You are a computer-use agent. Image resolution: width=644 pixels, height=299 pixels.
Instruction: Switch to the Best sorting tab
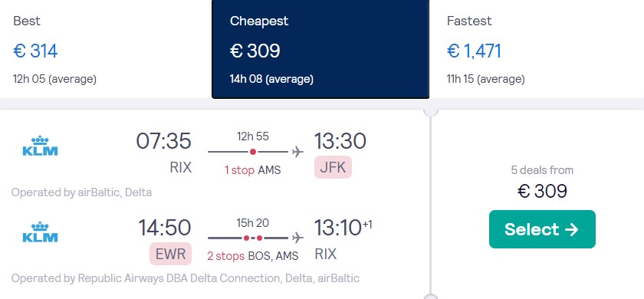coord(106,49)
